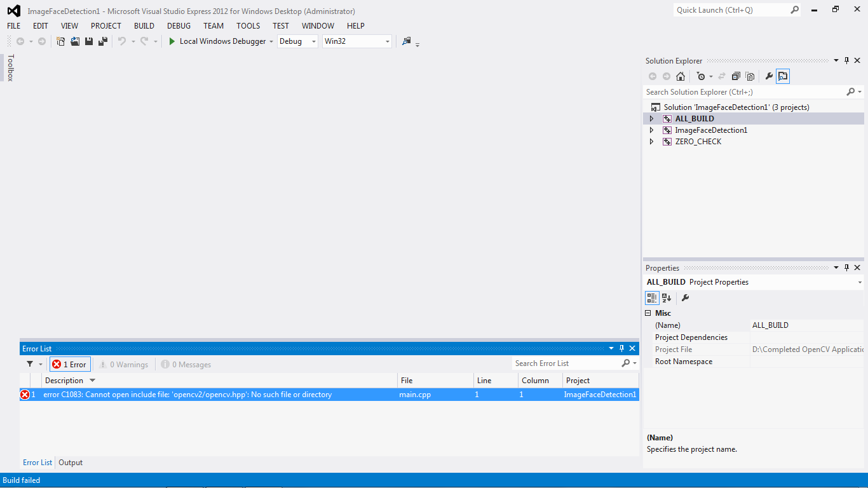Toggle Preview Selected Items in Solution Explorer
Image resolution: width=868 pixels, height=488 pixels.
[x=783, y=76]
